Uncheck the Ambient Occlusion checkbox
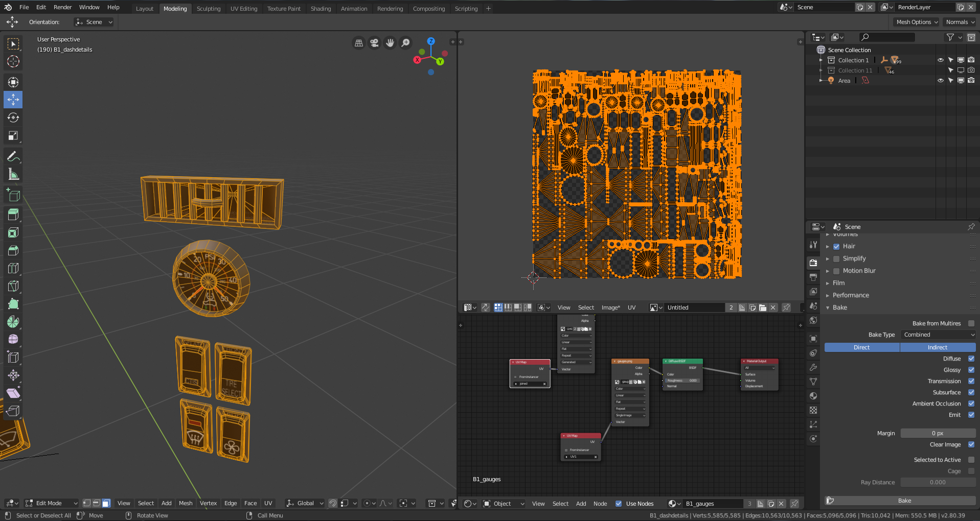Image resolution: width=980 pixels, height=521 pixels. click(971, 404)
